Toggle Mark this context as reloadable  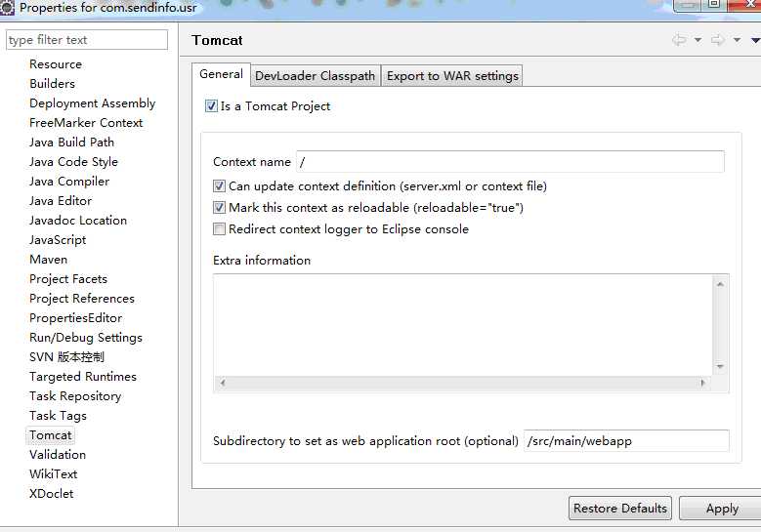[219, 208]
